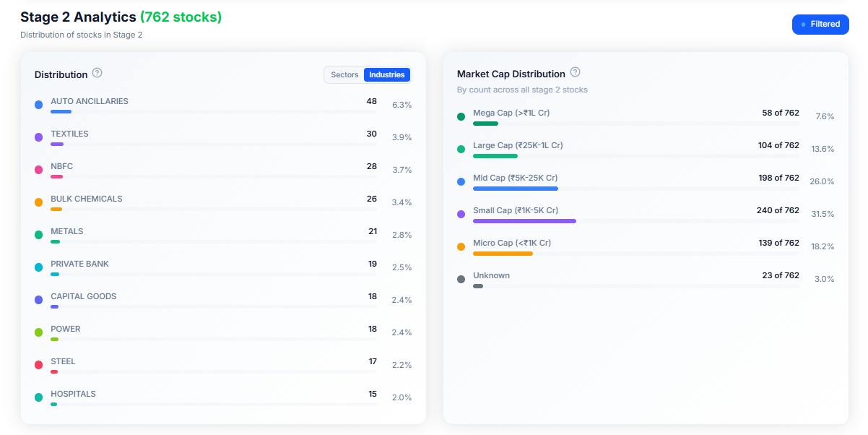Click the Mid Cap progress bar
Image resolution: width=868 pixels, height=435 pixels.
(636, 189)
